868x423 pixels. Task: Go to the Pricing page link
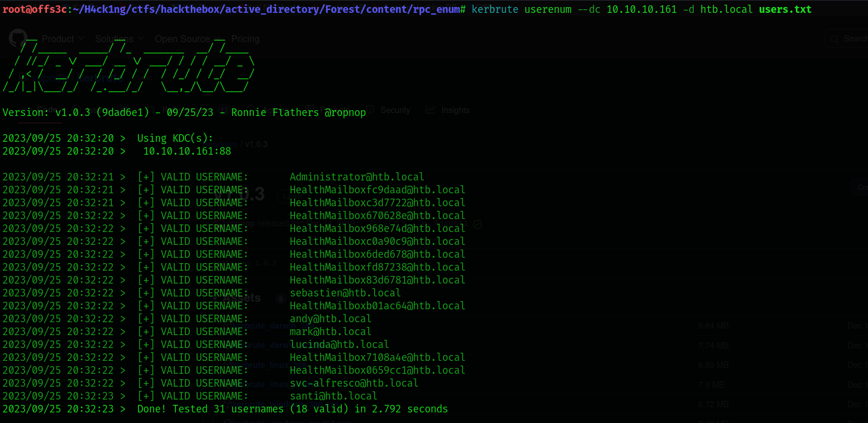point(245,39)
